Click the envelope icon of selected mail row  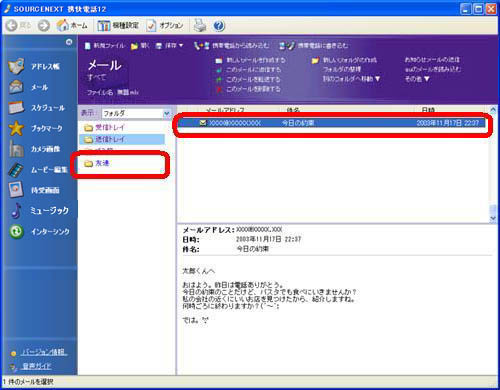pos(203,123)
